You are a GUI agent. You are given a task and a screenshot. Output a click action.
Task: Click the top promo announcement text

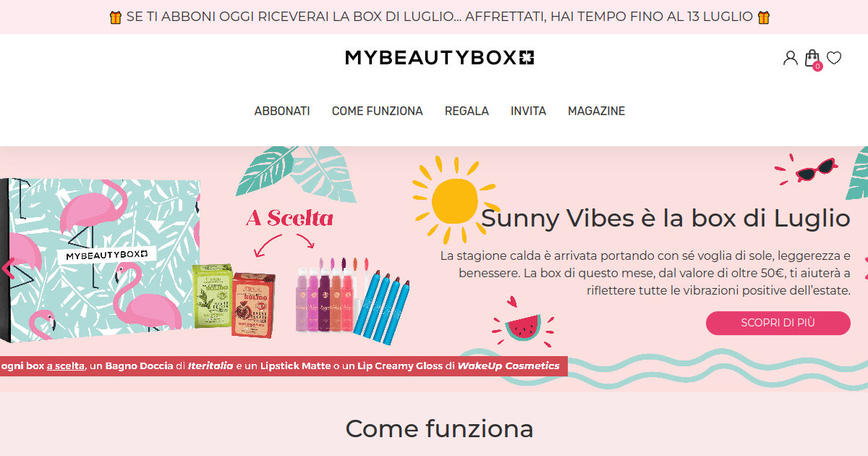point(440,17)
